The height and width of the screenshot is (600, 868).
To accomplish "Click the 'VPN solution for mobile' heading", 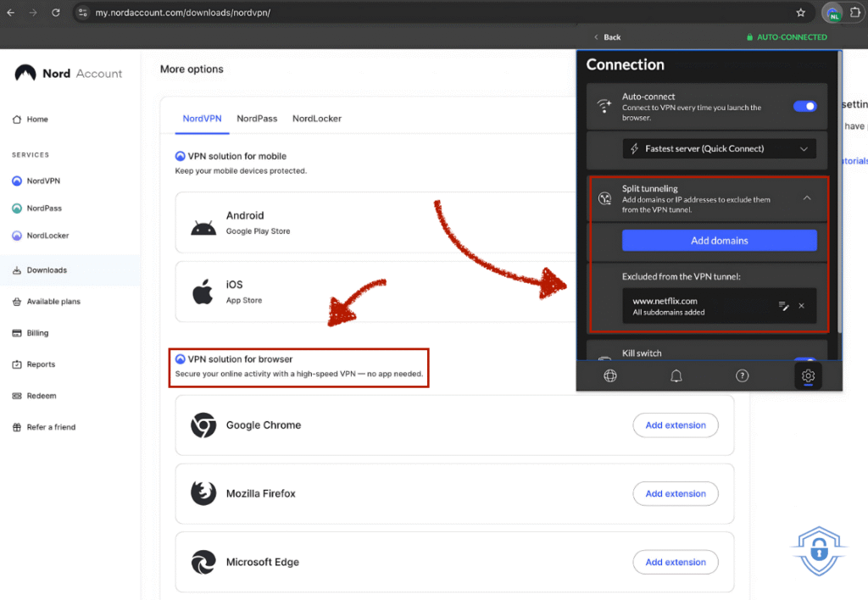I will coord(237,156).
